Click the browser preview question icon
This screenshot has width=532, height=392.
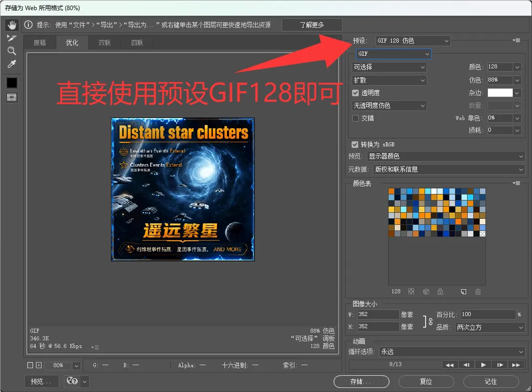pyautogui.click(x=72, y=381)
